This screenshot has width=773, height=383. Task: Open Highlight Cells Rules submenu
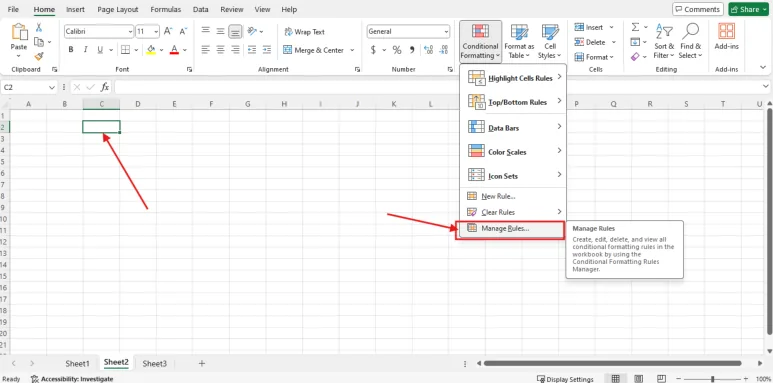(x=513, y=77)
